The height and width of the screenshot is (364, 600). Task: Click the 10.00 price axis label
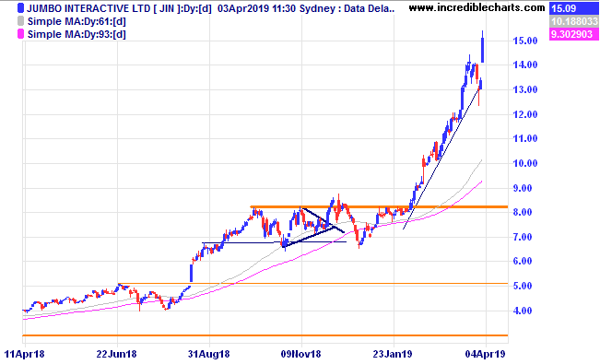[x=525, y=163]
